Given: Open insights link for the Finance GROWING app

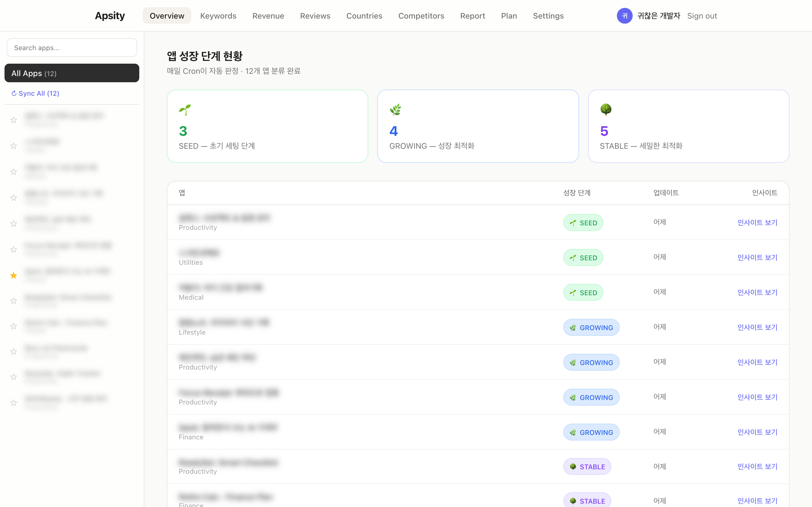Looking at the screenshot, I should click(x=757, y=432).
